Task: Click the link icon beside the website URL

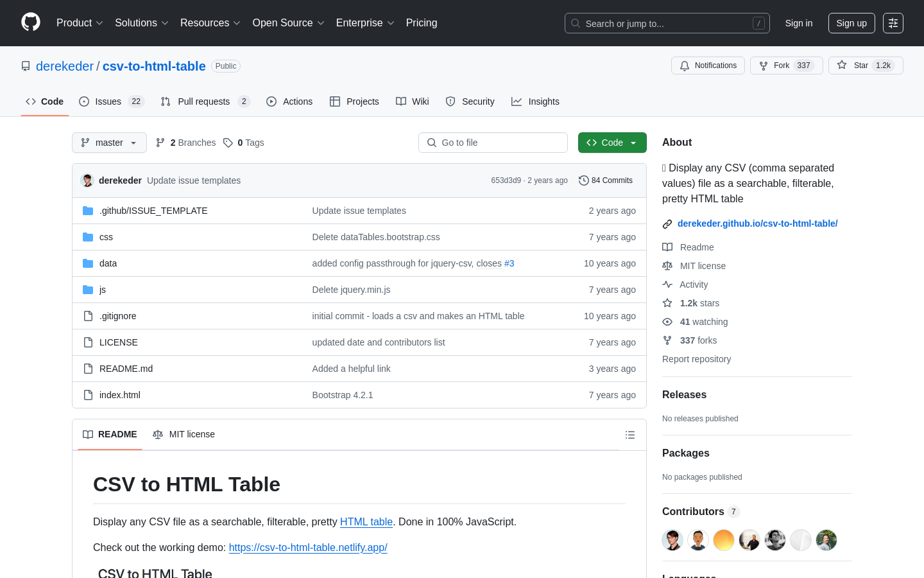Action: pyautogui.click(x=667, y=224)
